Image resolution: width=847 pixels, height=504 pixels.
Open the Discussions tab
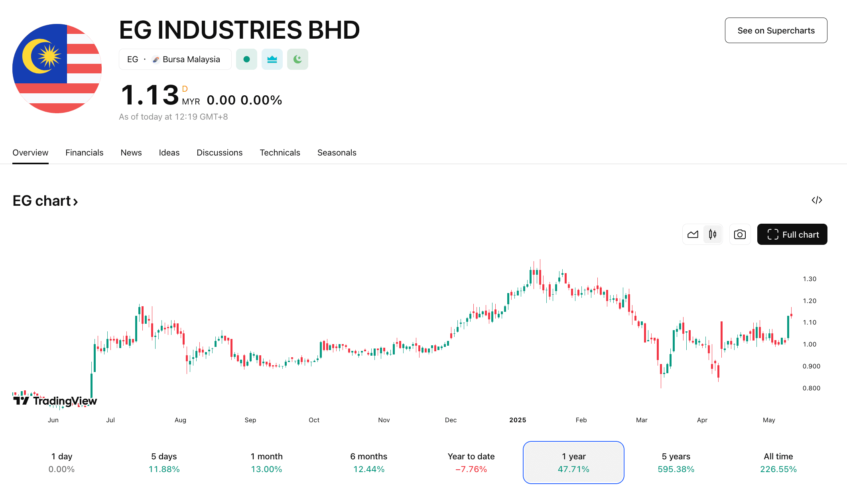pyautogui.click(x=219, y=153)
